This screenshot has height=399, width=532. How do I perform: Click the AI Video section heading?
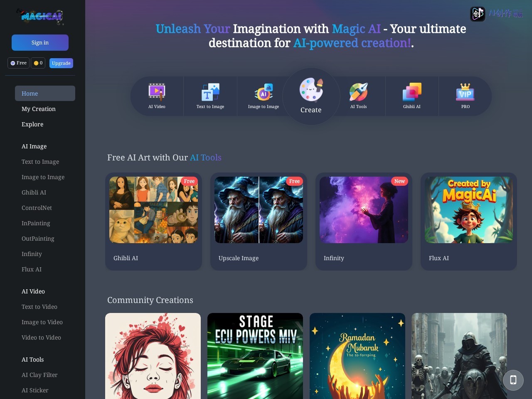33,291
